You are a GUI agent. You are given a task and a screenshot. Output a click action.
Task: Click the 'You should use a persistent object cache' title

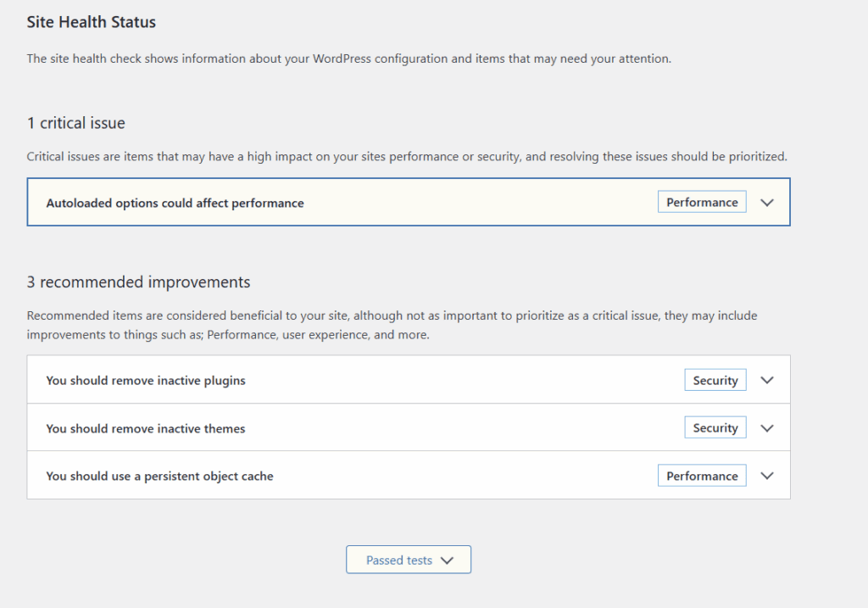click(x=159, y=477)
